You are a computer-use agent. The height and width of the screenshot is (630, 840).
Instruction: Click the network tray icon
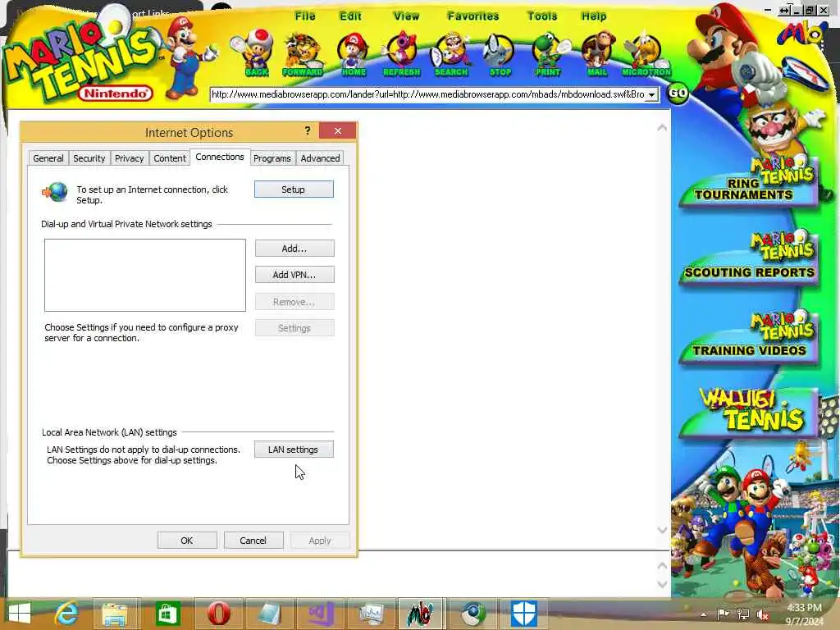tap(742, 614)
